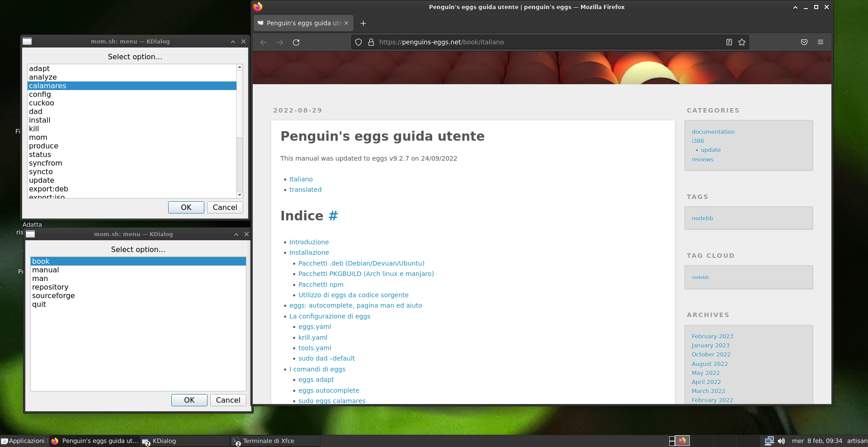Toggle reader view for the article
The width and height of the screenshot is (868, 447).
point(729,42)
